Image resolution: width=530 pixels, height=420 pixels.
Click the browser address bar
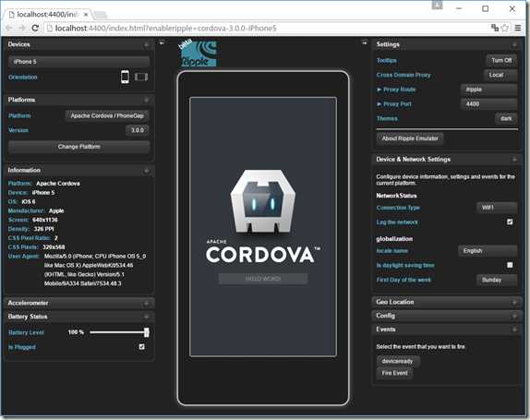pyautogui.click(x=267, y=28)
